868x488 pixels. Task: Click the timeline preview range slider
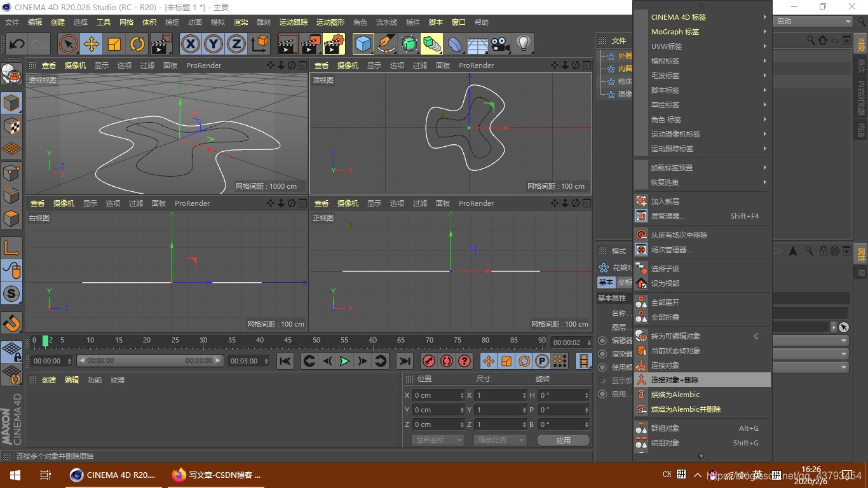pos(150,360)
